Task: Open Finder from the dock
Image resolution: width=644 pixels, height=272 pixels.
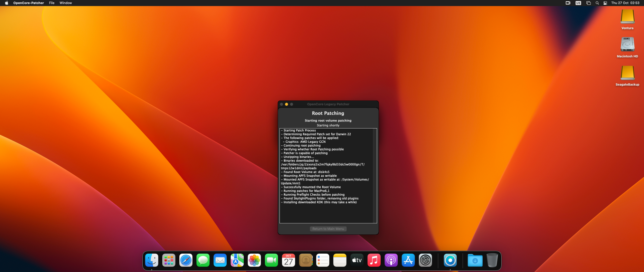Action: [x=152, y=260]
